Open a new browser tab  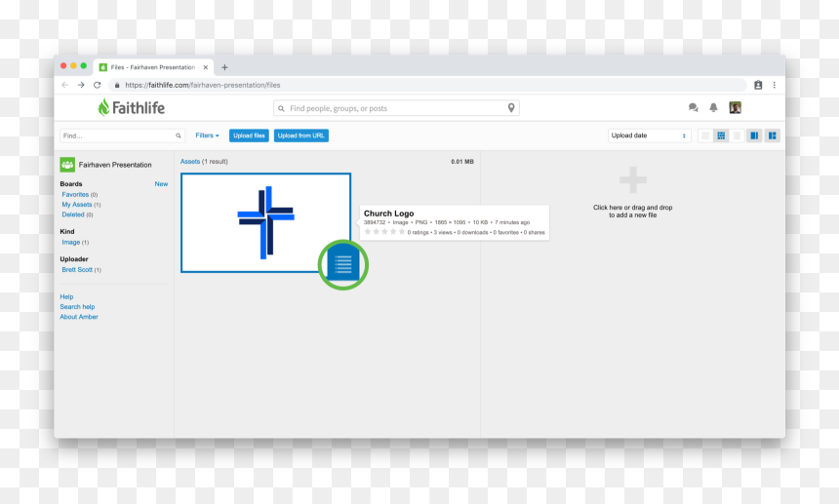click(x=224, y=67)
